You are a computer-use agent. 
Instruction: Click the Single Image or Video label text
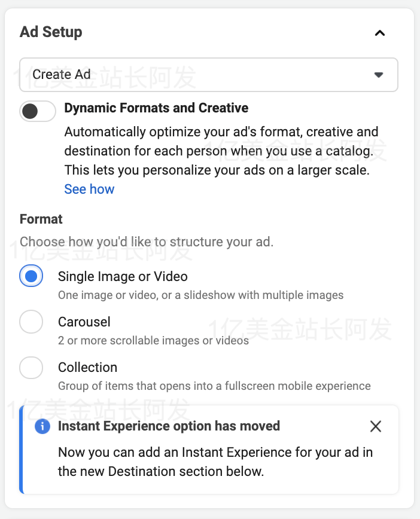click(123, 276)
